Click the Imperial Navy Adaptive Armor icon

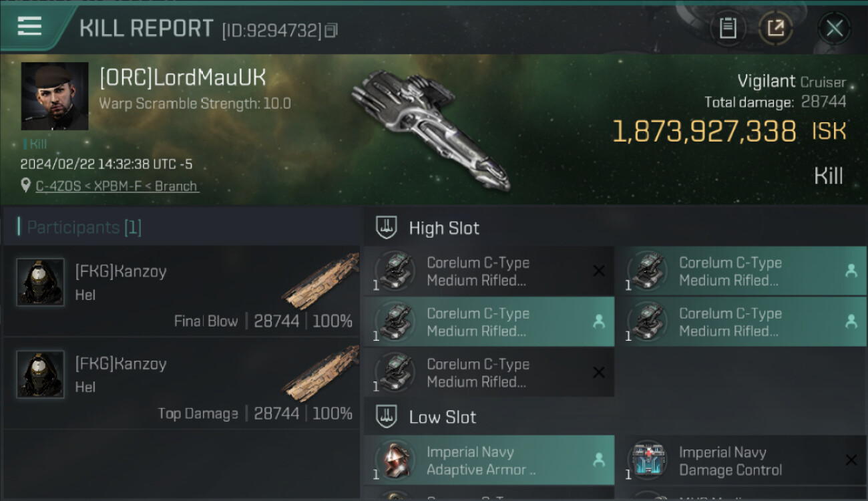395,460
